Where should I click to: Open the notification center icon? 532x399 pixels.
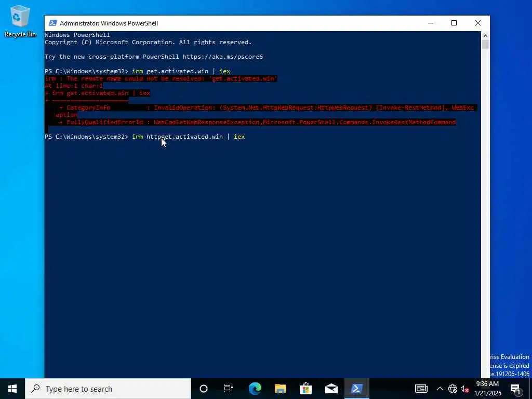point(516,389)
